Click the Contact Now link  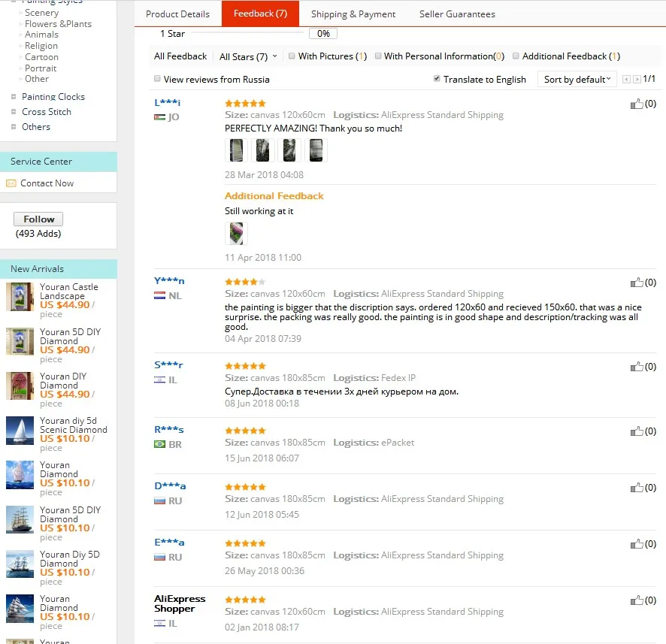47,183
